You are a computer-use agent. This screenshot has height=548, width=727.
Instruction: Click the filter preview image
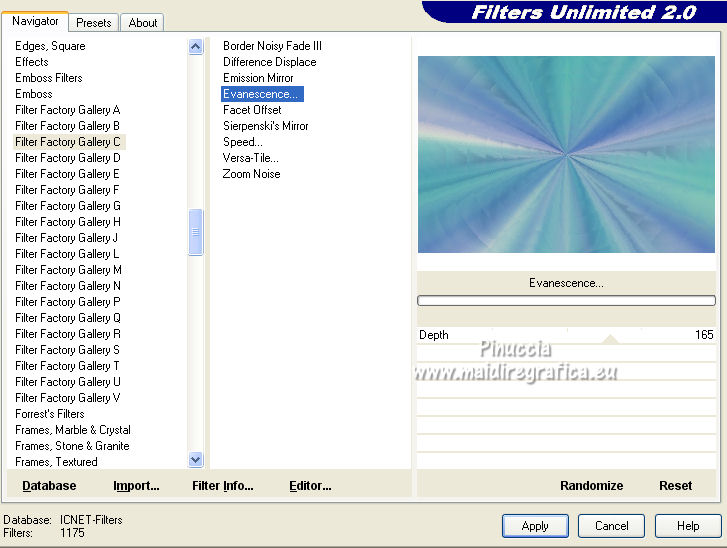click(566, 154)
